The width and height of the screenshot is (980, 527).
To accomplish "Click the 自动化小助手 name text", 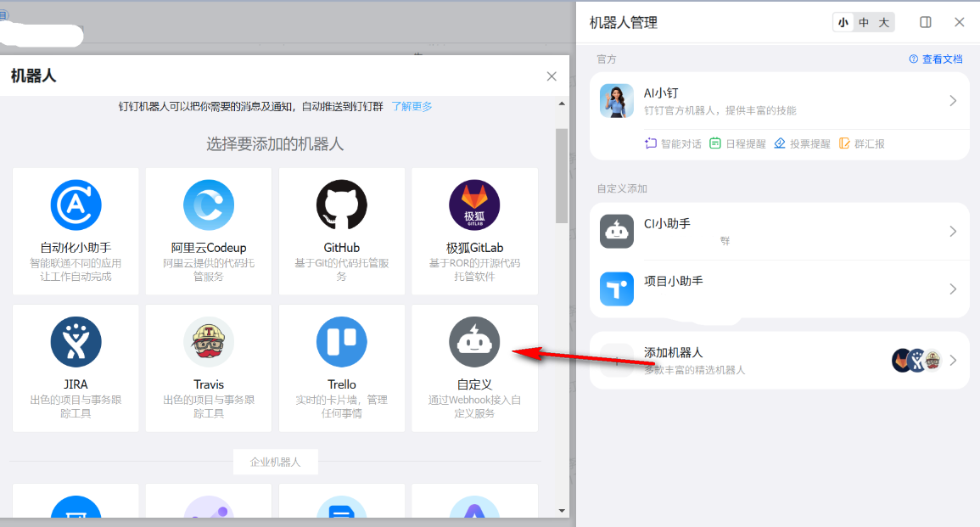I will point(76,248).
